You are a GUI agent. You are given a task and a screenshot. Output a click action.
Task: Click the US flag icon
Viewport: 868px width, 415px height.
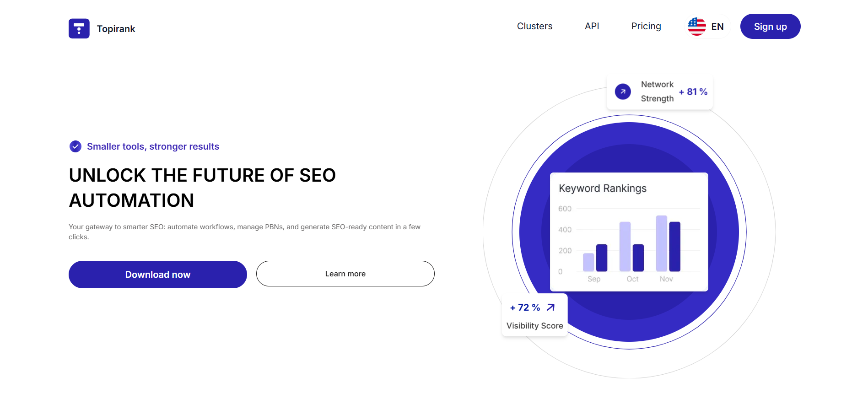(696, 27)
